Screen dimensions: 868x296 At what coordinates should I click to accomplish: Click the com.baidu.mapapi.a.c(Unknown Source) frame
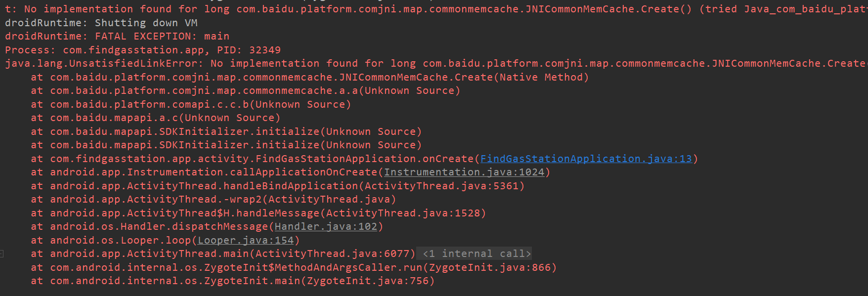156,118
